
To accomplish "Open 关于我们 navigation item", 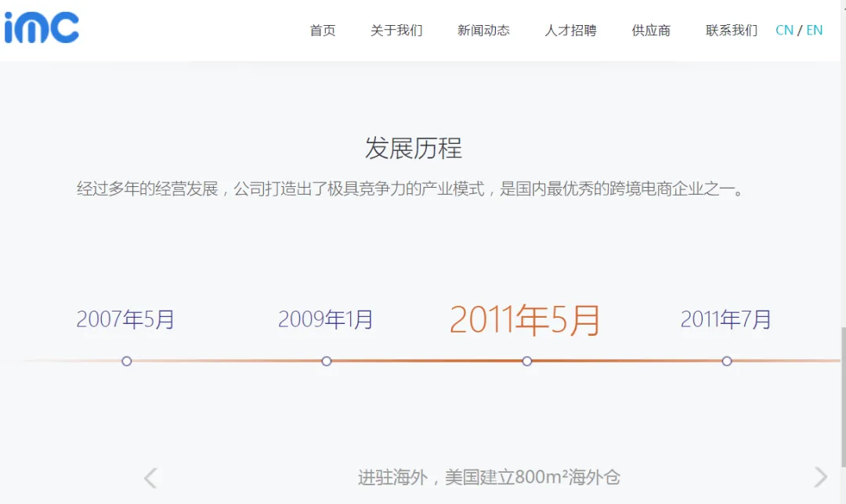I will (396, 31).
